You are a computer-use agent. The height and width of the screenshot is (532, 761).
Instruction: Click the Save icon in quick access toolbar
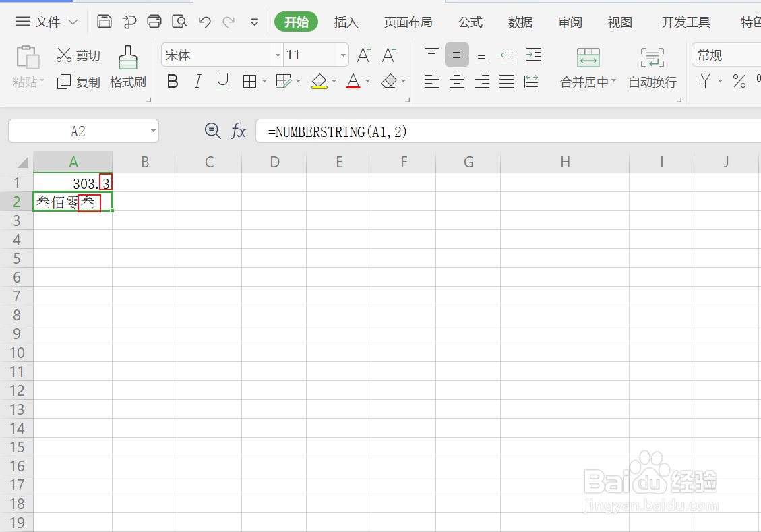(104, 22)
